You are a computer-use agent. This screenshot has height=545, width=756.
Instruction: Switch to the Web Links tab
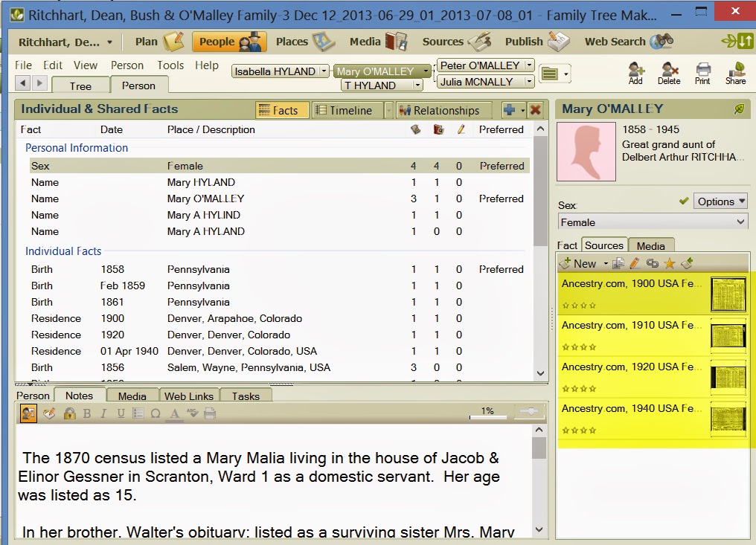coord(188,396)
